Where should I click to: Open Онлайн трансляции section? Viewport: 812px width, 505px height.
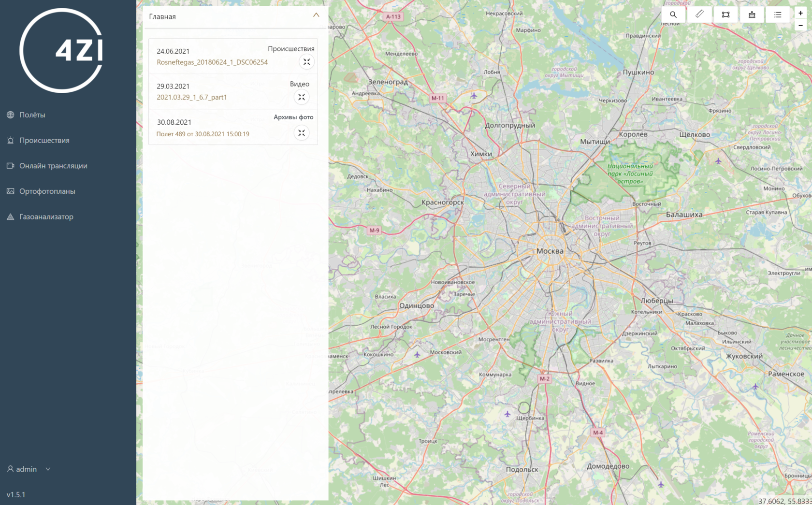point(53,166)
